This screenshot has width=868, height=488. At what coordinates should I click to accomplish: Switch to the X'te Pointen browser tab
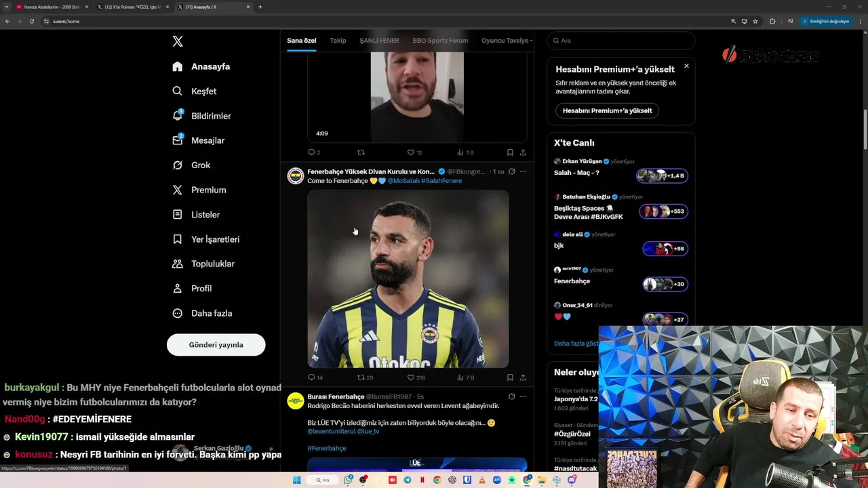[132, 7]
